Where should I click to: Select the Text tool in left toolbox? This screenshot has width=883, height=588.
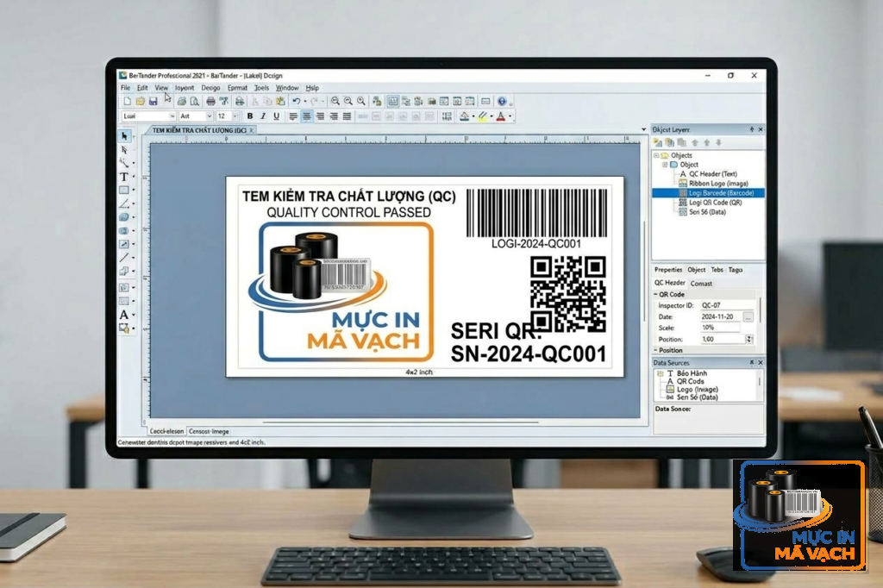coord(124,177)
